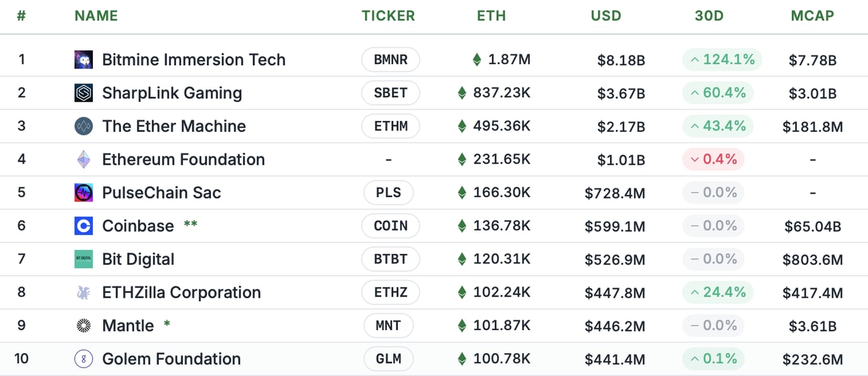Click the Coinbase blue C logo
Viewport: 868px width, 376px height.
point(83,226)
